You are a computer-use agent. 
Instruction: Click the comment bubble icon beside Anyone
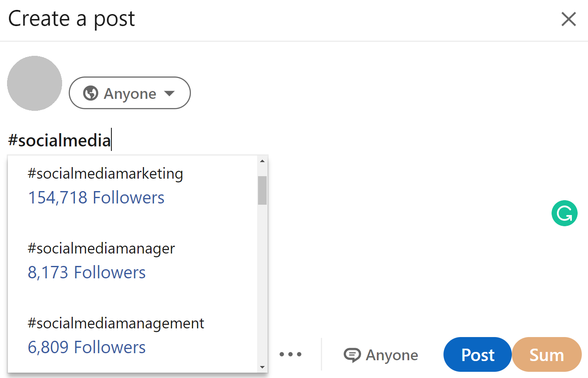[x=352, y=355]
